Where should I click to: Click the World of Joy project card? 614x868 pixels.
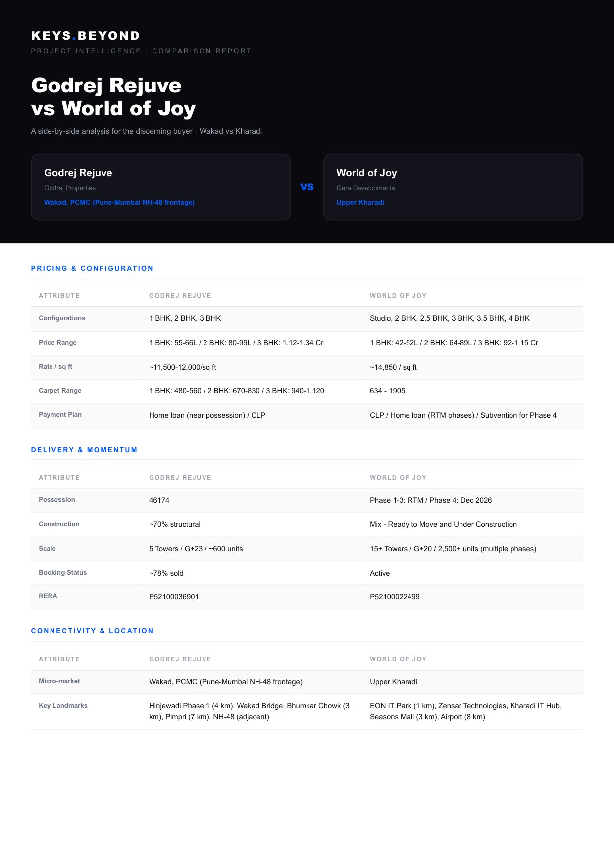pos(453,187)
